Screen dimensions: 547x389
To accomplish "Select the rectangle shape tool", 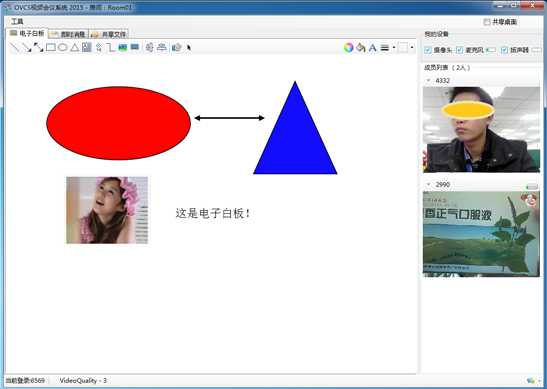I will tap(51, 47).
